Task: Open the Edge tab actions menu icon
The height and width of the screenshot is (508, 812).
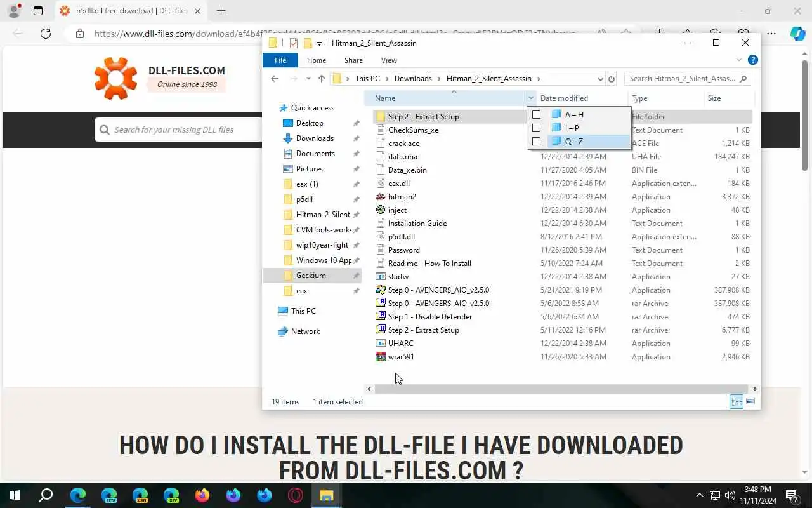Action: coord(38,11)
